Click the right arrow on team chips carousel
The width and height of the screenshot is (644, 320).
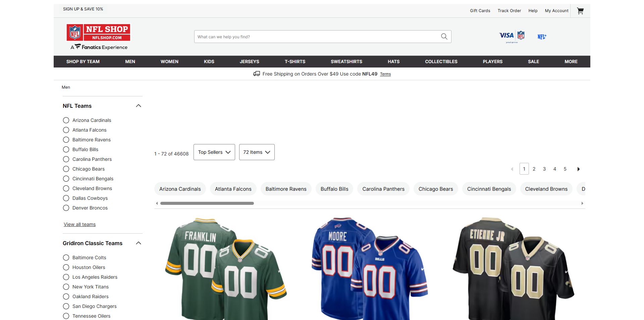582,203
